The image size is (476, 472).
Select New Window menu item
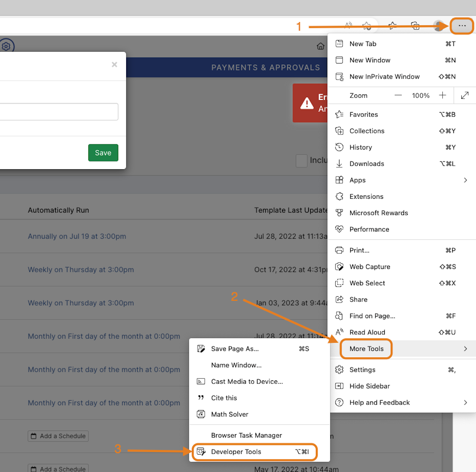point(402,60)
